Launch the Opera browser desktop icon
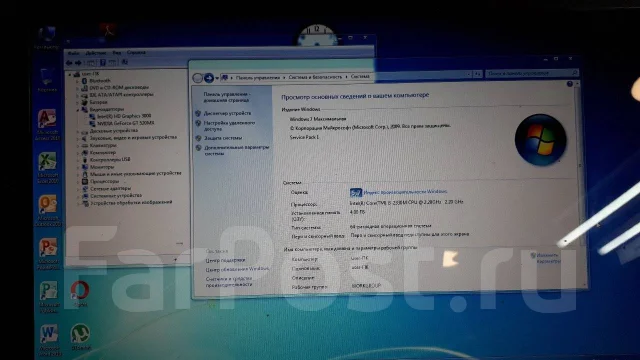 (x=80, y=293)
